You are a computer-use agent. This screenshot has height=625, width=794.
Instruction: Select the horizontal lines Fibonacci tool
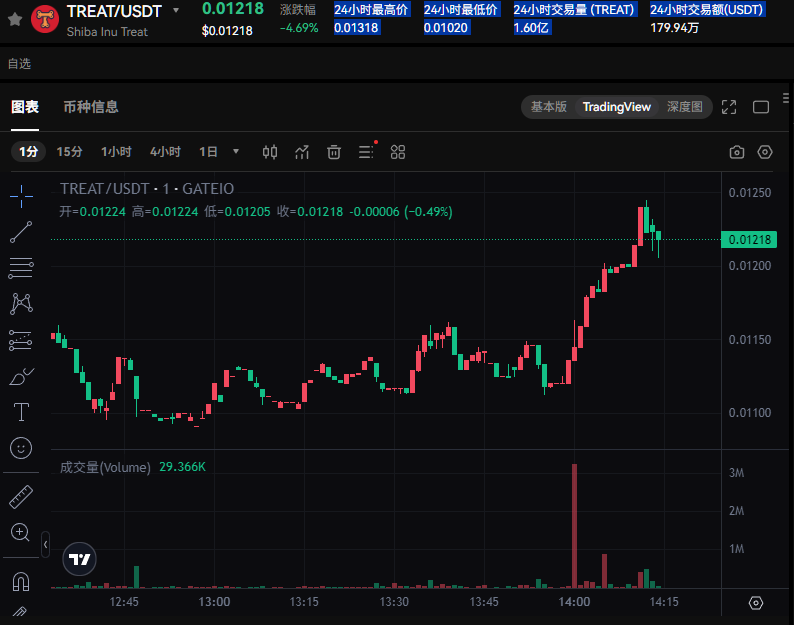point(21,268)
